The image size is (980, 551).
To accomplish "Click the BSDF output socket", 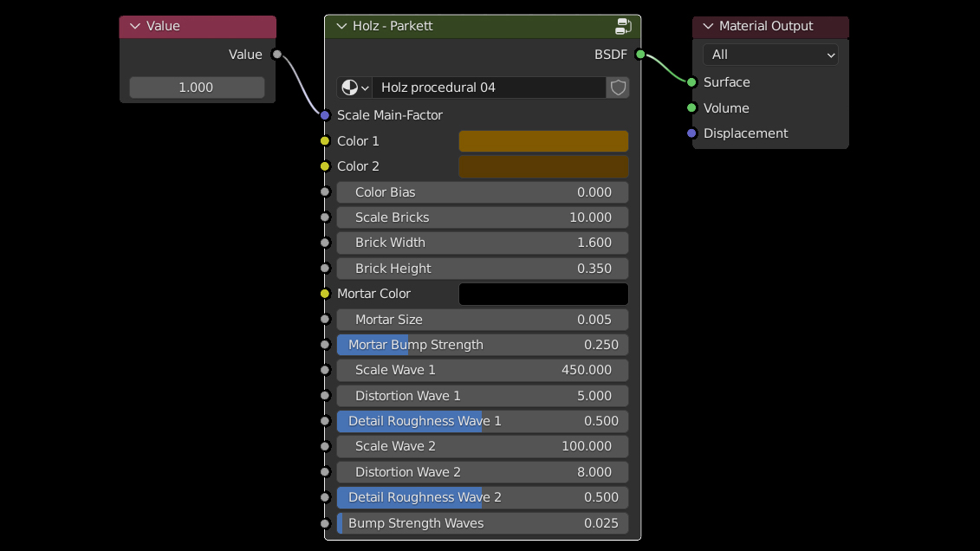I will (640, 55).
